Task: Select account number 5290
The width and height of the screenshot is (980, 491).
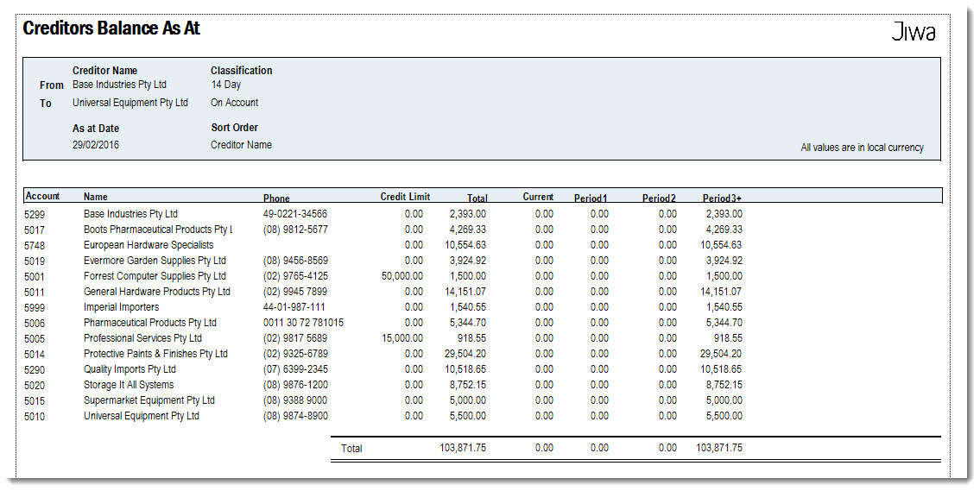Action: pos(35,370)
